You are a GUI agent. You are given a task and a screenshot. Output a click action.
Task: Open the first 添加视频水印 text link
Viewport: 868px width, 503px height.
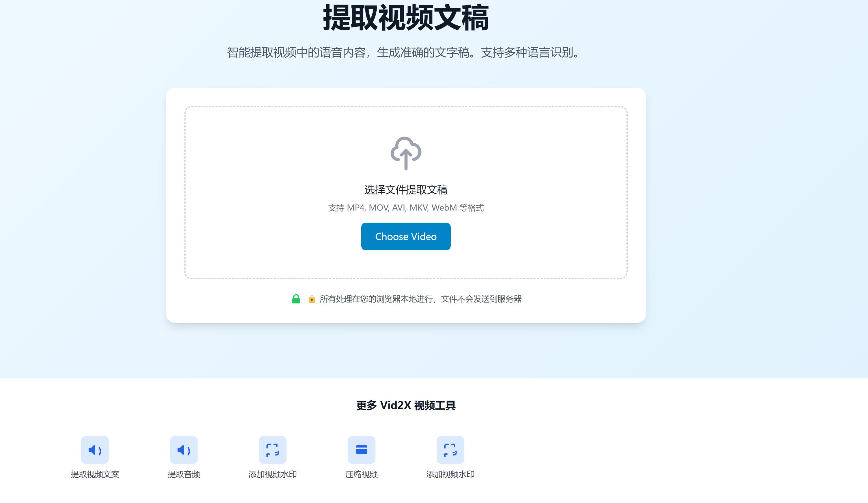click(273, 474)
